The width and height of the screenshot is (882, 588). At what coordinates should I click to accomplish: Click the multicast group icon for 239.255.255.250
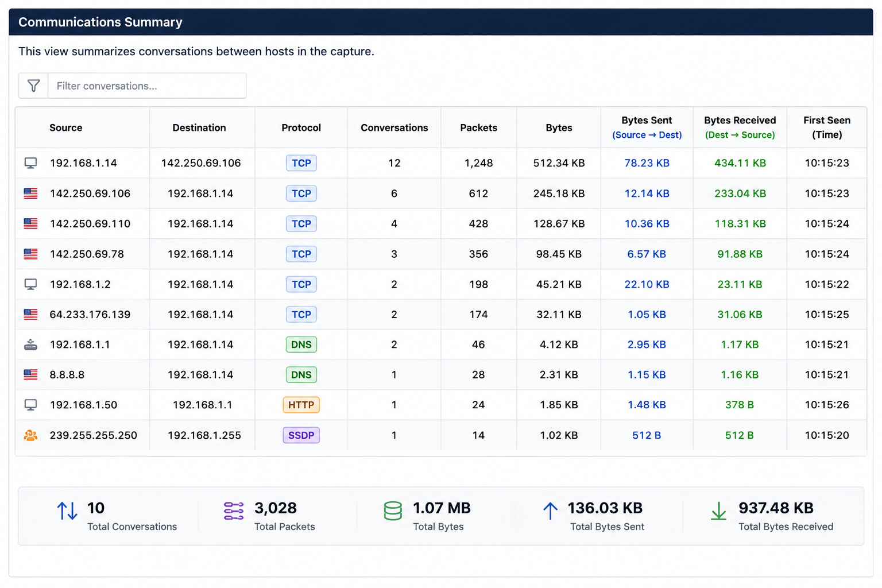[30, 435]
